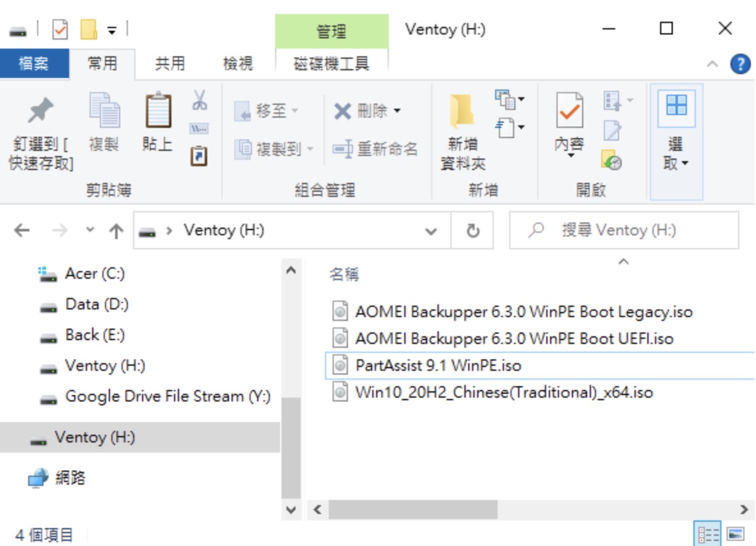The height and width of the screenshot is (546, 756).
Task: Switch to details view in status bar
Action: point(708,533)
